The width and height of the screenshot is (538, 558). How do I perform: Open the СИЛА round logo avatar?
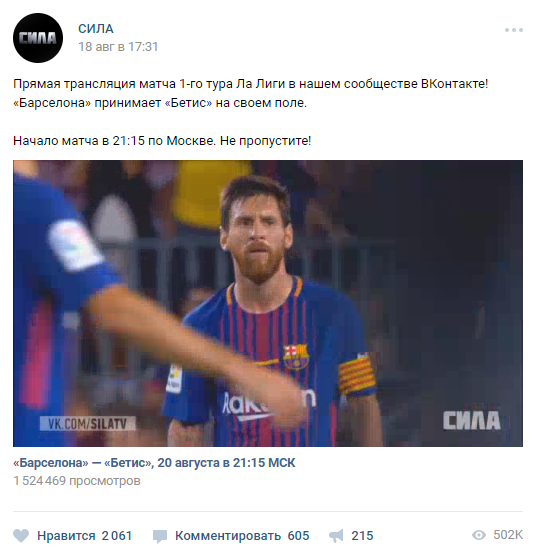tap(38, 38)
